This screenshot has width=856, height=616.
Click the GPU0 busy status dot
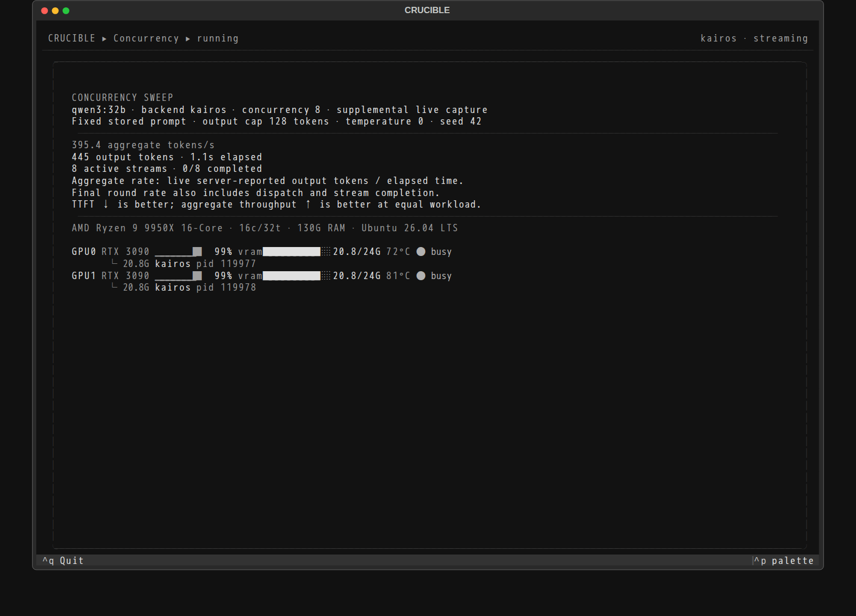pos(421,252)
